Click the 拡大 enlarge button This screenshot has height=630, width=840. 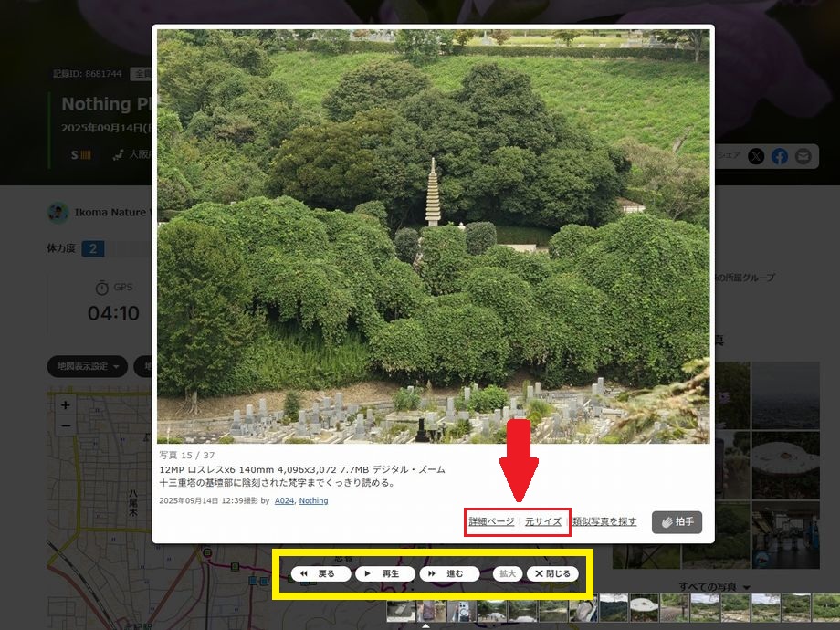click(508, 574)
